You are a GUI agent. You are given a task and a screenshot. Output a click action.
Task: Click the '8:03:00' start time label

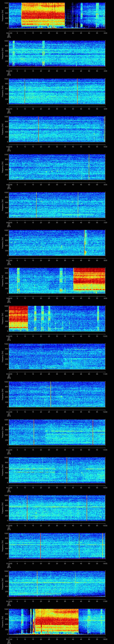point(9,109)
